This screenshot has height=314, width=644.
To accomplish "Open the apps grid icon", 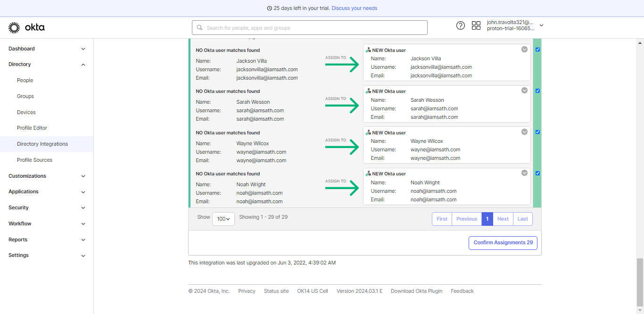I will pos(476,25).
